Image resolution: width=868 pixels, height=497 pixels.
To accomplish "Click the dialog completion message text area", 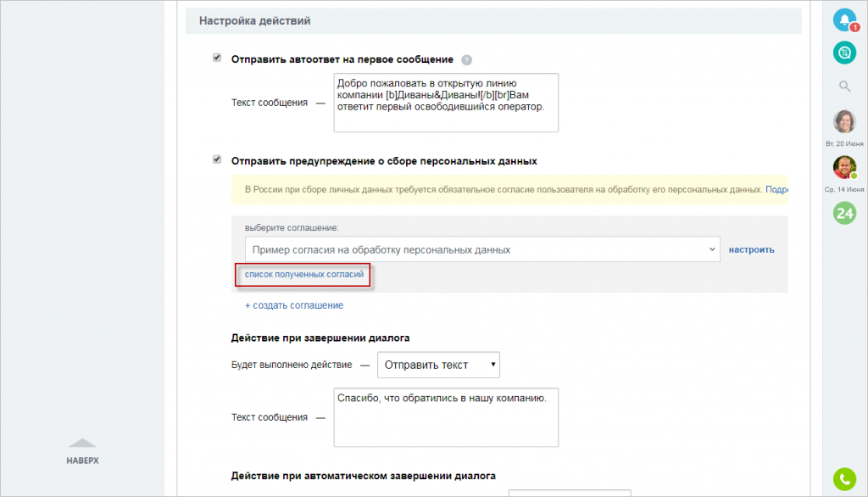I will 445,416.
